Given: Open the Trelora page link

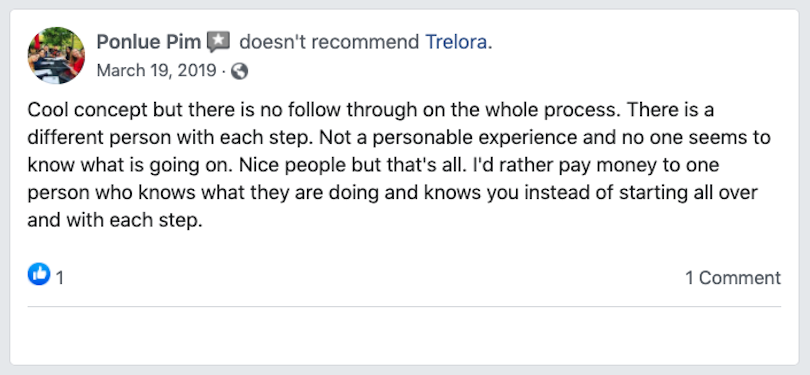Looking at the screenshot, I should coord(456,42).
